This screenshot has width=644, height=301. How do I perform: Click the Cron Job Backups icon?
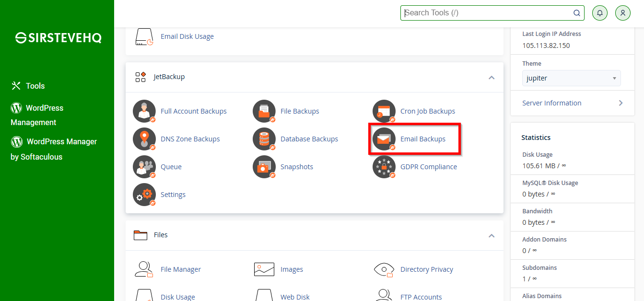pyautogui.click(x=384, y=111)
